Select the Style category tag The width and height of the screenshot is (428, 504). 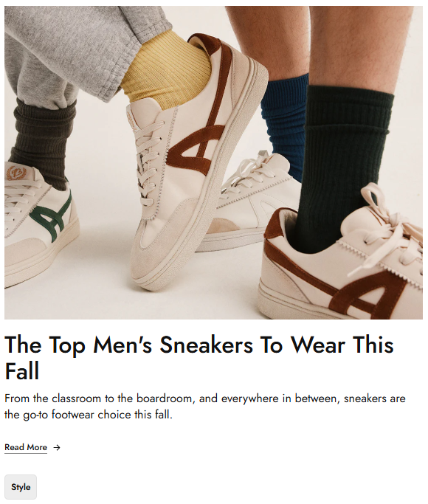21,487
